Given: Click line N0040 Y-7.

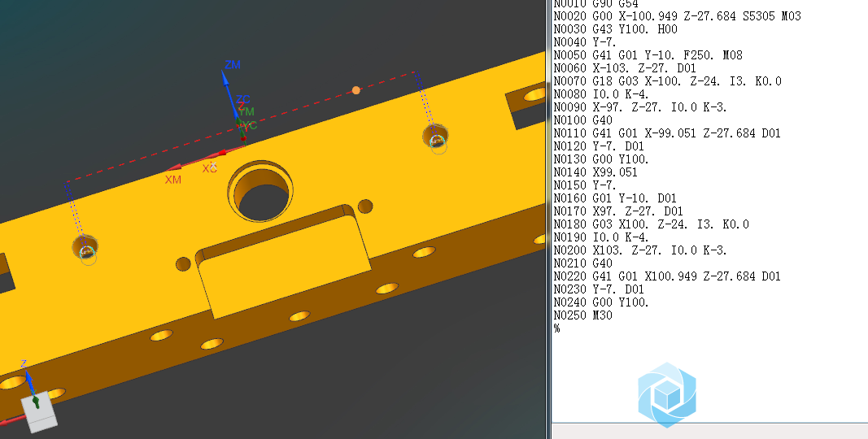Looking at the screenshot, I should 585,42.
